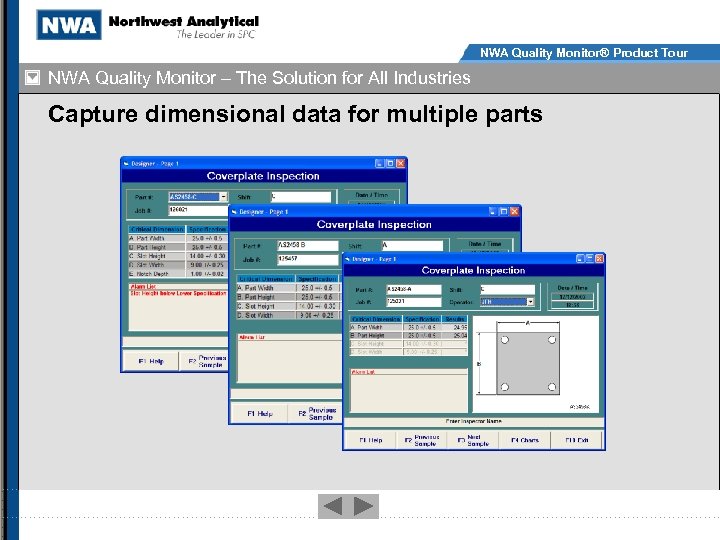This screenshot has width=720, height=540.
Task: Click the Date / Time box in front window
Action: pyautogui.click(x=573, y=297)
